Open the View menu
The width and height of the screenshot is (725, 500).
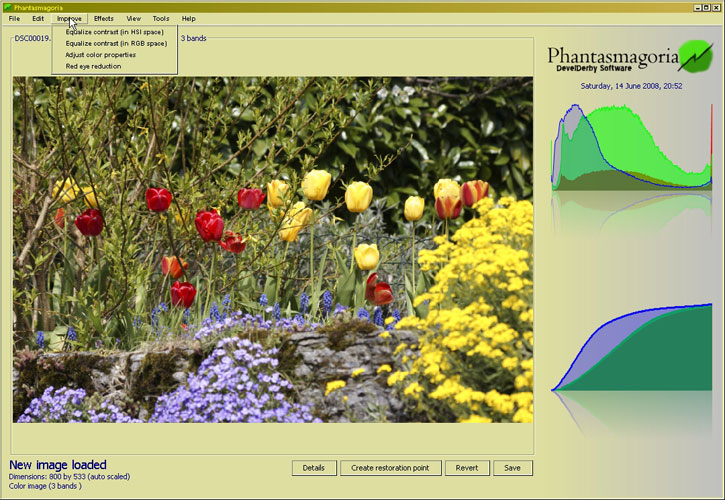click(133, 18)
